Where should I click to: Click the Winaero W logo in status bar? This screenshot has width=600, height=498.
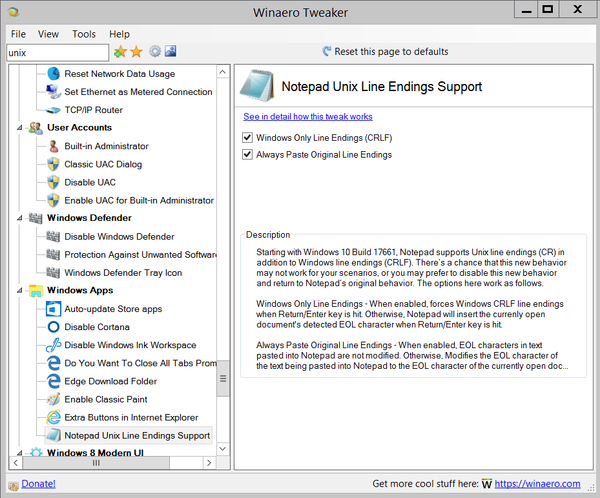[x=487, y=484]
